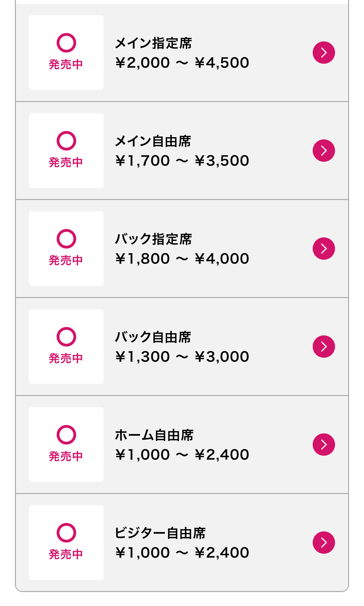The image size is (364, 606).
Task: Click the バック指定席 seat label
Action: click(x=153, y=239)
